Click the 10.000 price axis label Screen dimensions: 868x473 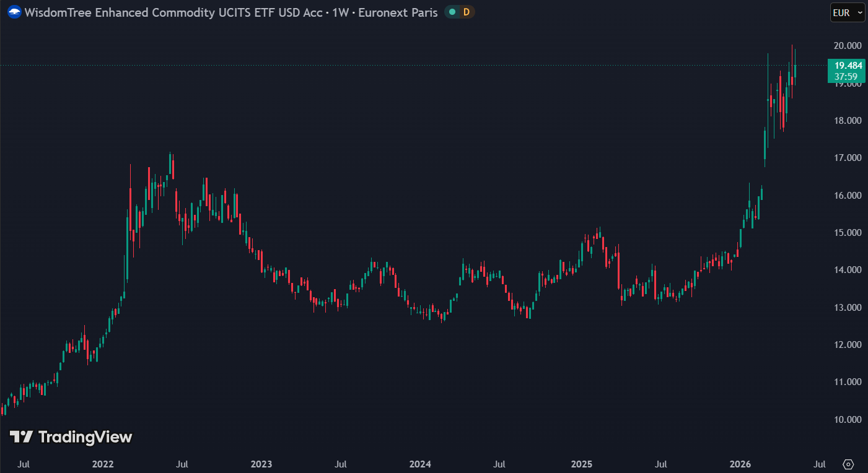click(848, 420)
